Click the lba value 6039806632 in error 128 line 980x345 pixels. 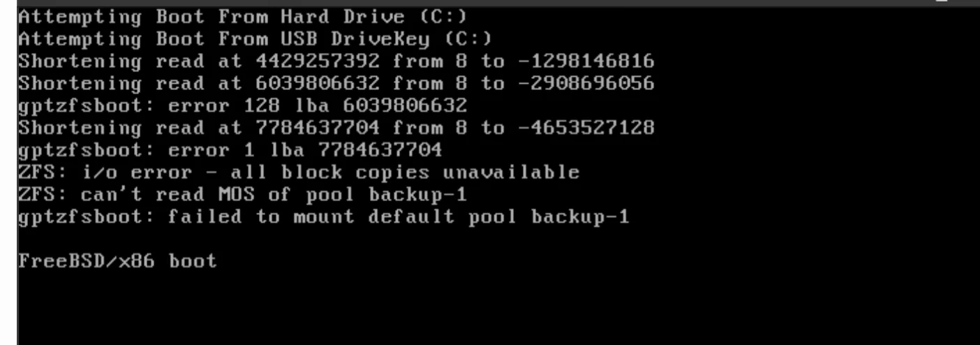point(404,106)
